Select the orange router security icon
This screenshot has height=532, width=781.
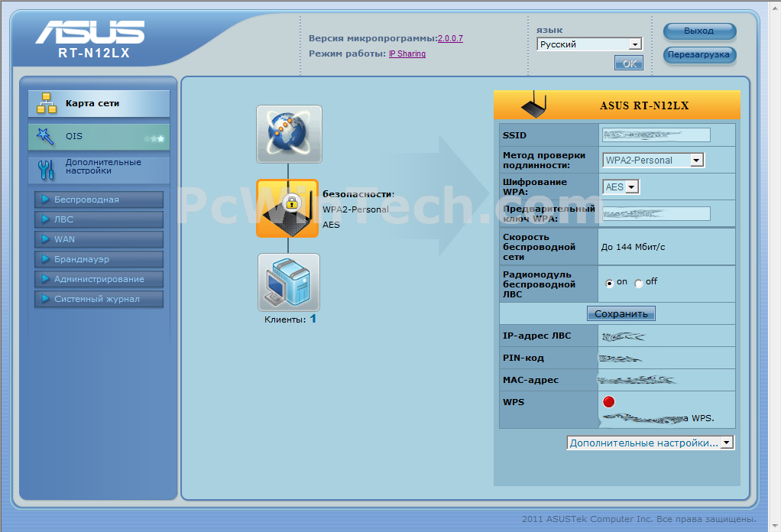pyautogui.click(x=287, y=208)
